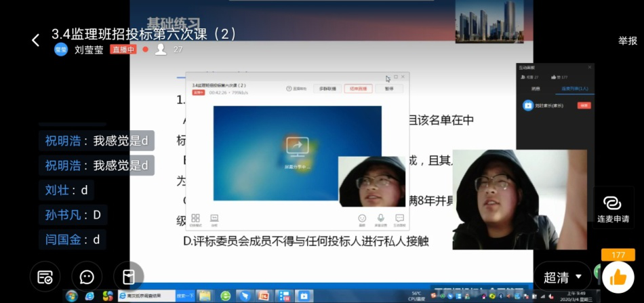Tap the courseware document icon in the bottom bar
644x303 pixels.
click(x=128, y=277)
